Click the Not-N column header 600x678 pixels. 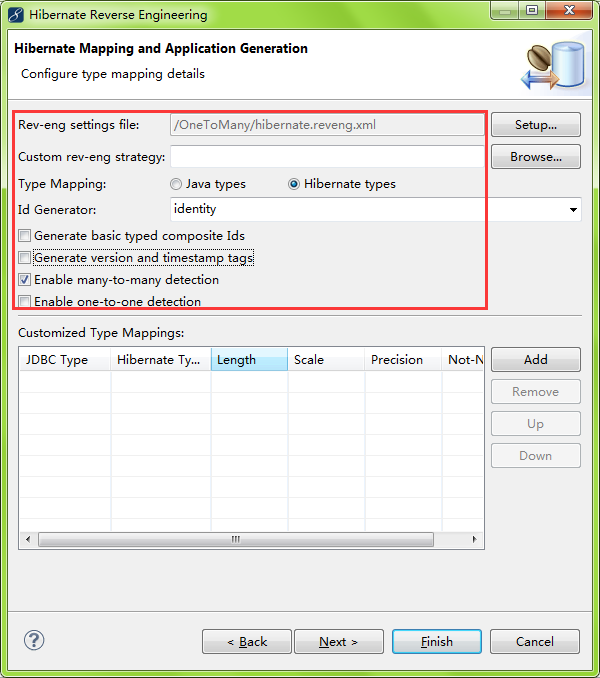pos(463,360)
